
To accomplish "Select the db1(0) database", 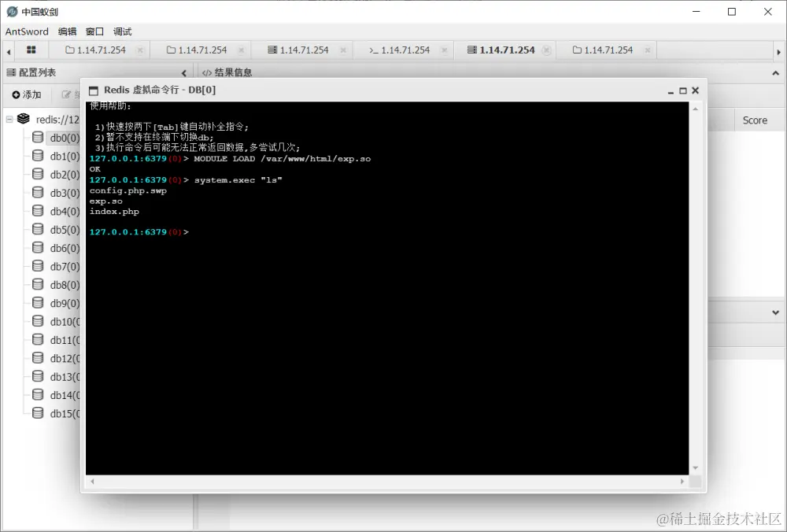I will click(65, 156).
